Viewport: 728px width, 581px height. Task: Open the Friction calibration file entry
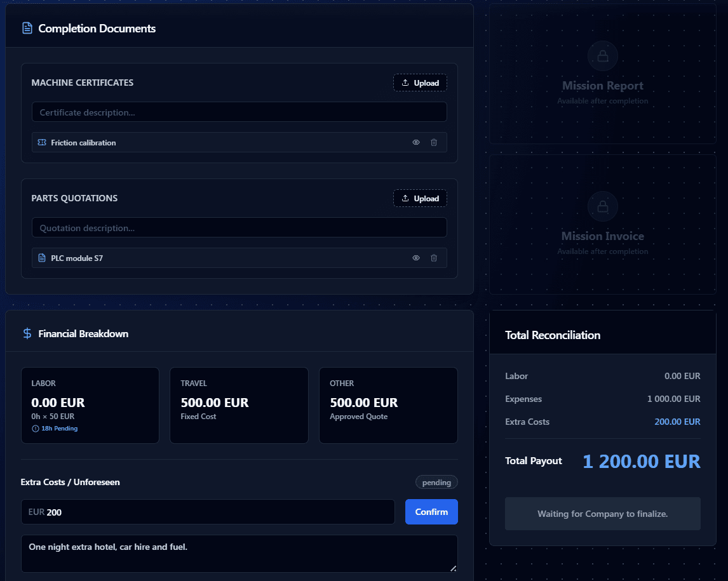tap(83, 143)
